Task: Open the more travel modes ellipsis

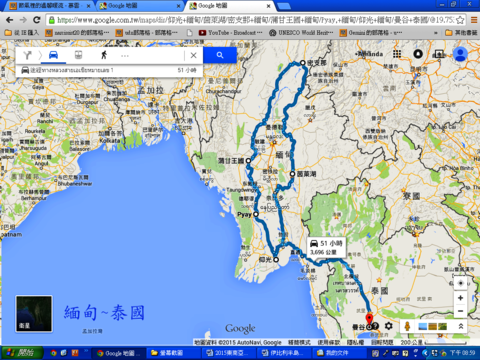Action: pyautogui.click(x=125, y=56)
